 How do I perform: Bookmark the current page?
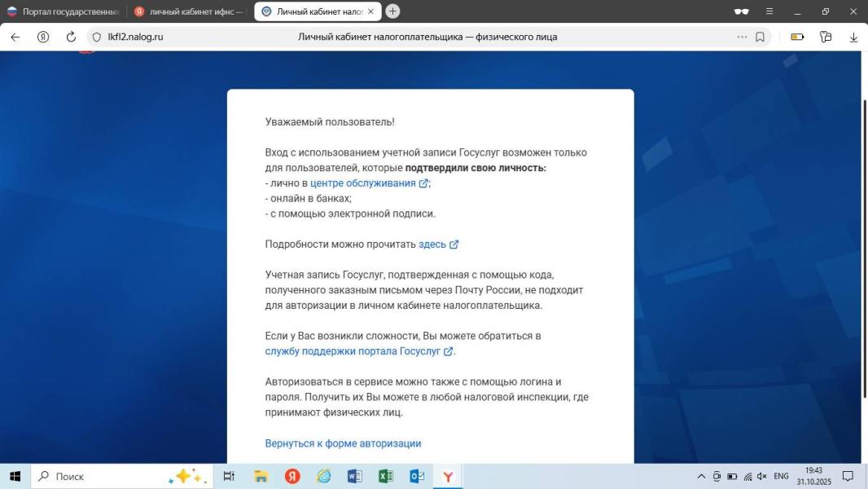click(x=759, y=36)
